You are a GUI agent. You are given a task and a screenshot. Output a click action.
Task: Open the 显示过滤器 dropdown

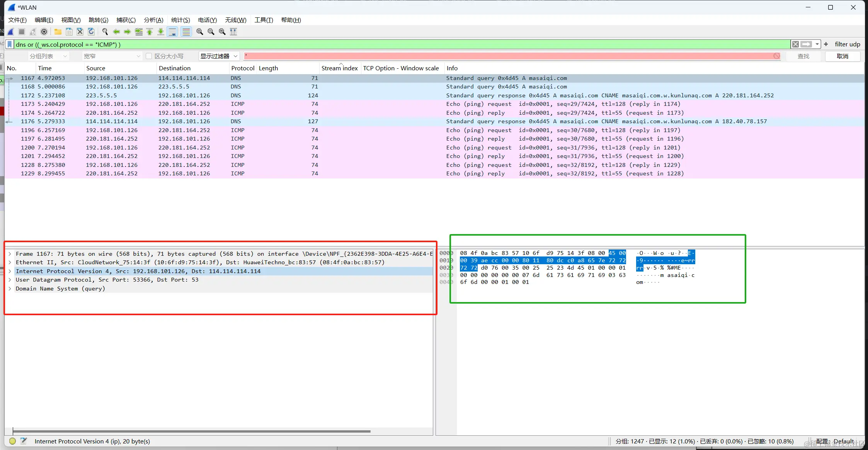coord(219,56)
